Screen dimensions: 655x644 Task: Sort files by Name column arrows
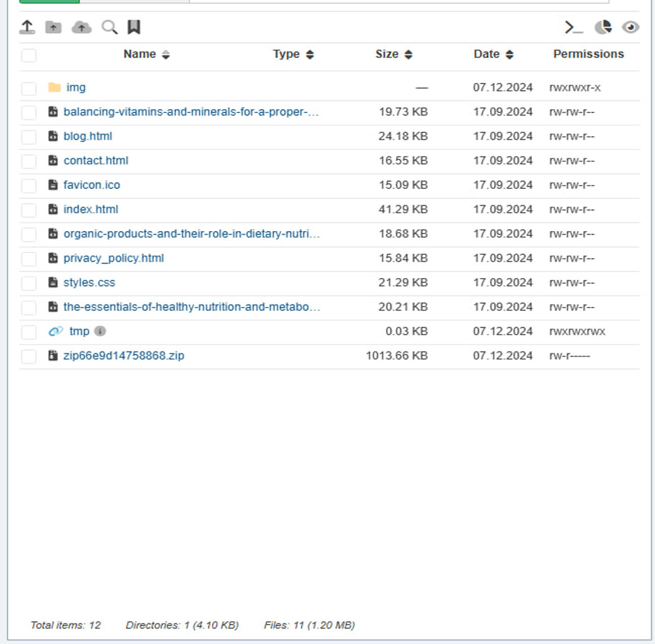(x=166, y=55)
